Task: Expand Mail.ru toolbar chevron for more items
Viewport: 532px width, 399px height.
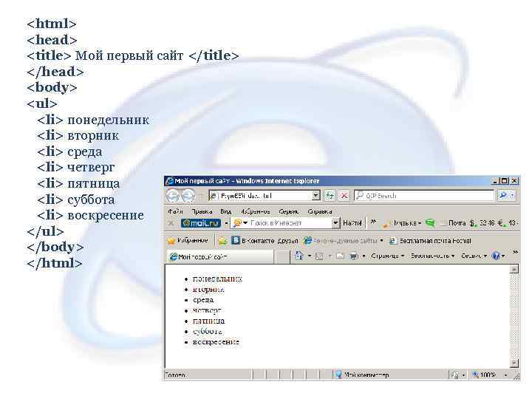Action: pyautogui.click(x=373, y=222)
